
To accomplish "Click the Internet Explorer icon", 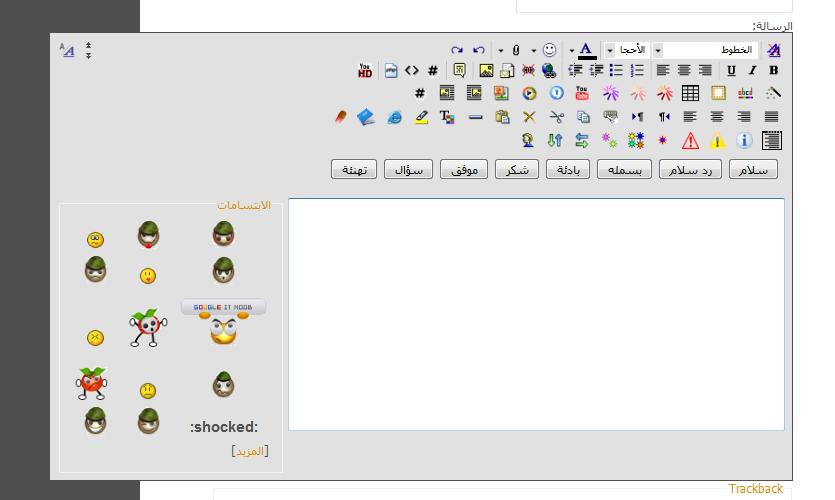I will pos(394,117).
